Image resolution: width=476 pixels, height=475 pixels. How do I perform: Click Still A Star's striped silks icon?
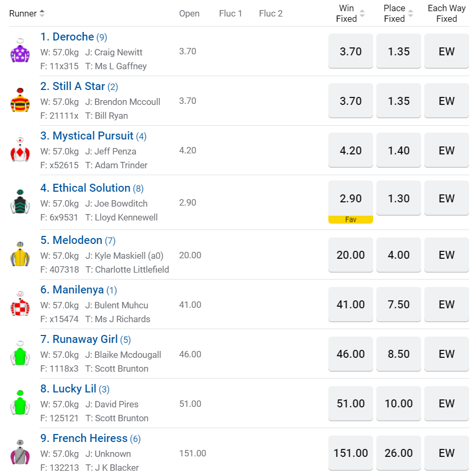coord(20,101)
